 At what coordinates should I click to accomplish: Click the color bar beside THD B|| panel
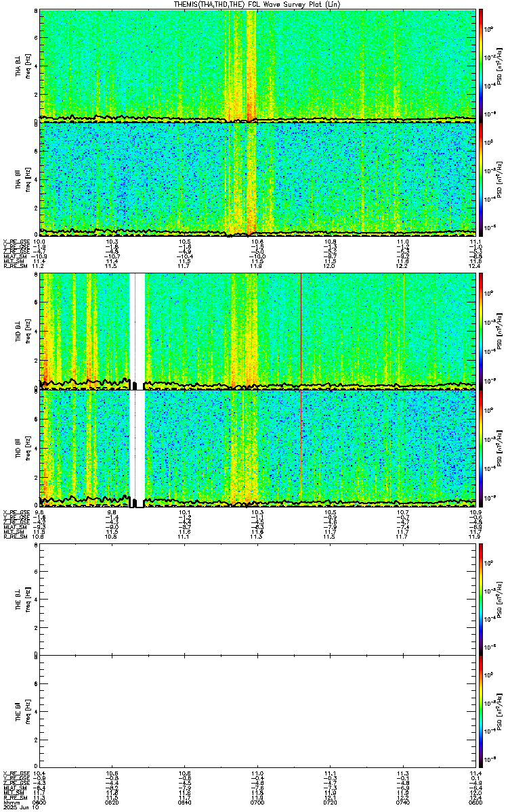tap(481, 449)
